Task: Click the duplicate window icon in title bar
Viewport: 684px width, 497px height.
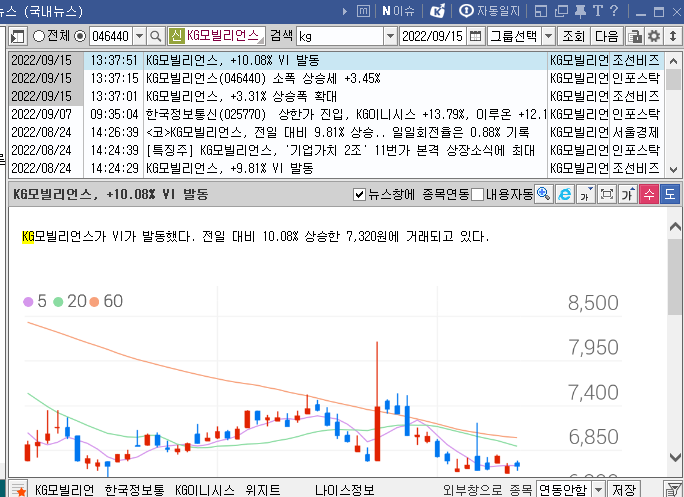Action: (x=561, y=11)
